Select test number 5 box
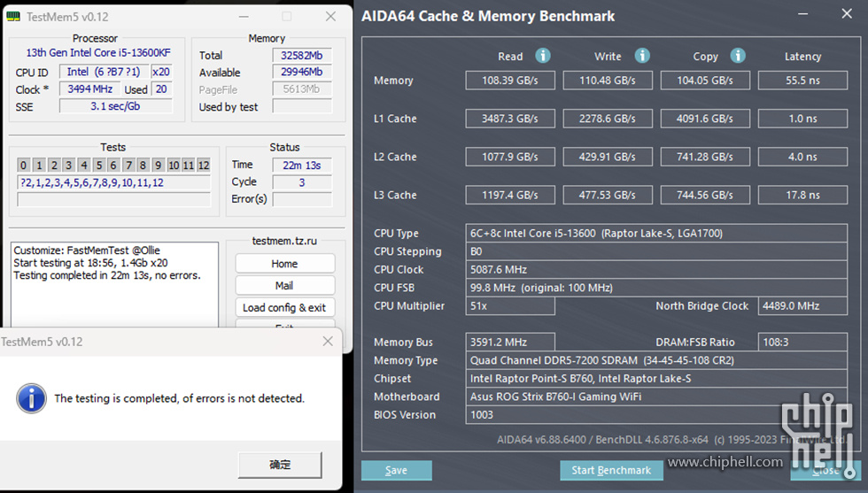 click(98, 165)
